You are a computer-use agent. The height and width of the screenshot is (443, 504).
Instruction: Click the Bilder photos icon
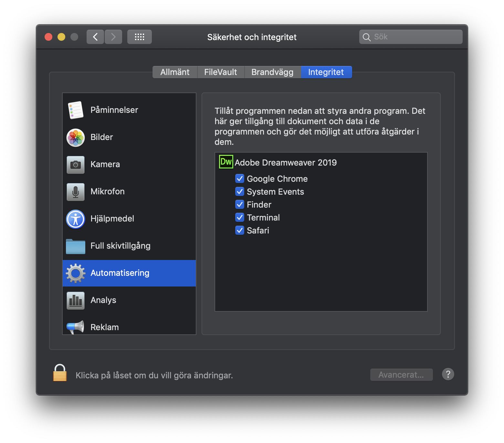[76, 138]
